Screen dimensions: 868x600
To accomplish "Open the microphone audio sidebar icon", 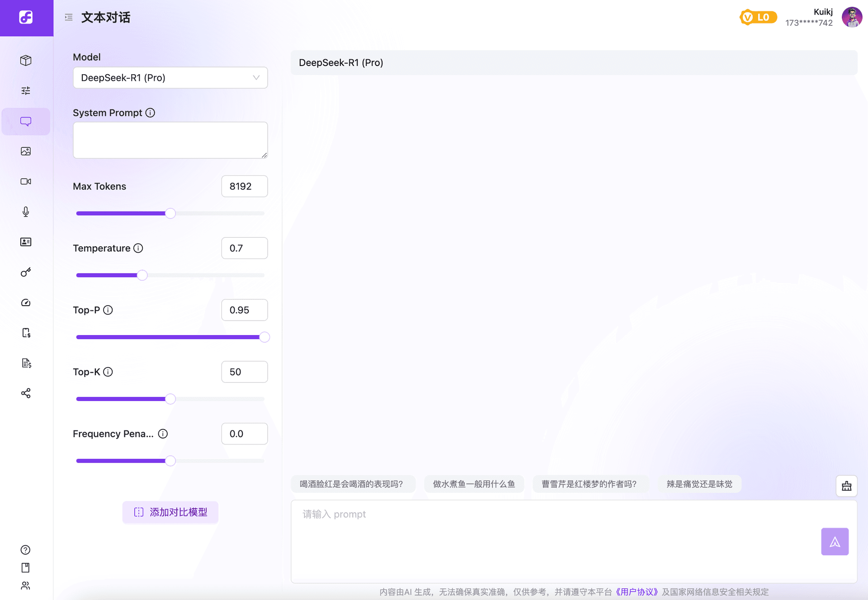I will 26,212.
